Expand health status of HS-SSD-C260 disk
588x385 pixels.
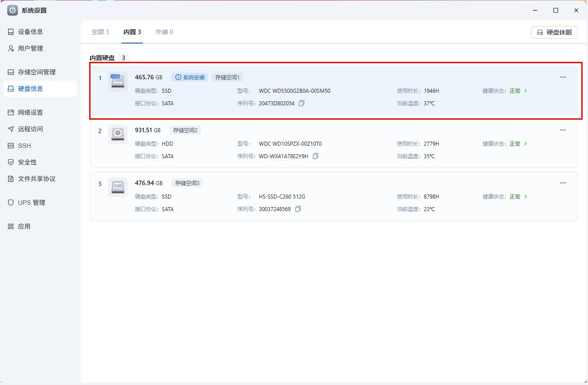click(526, 196)
